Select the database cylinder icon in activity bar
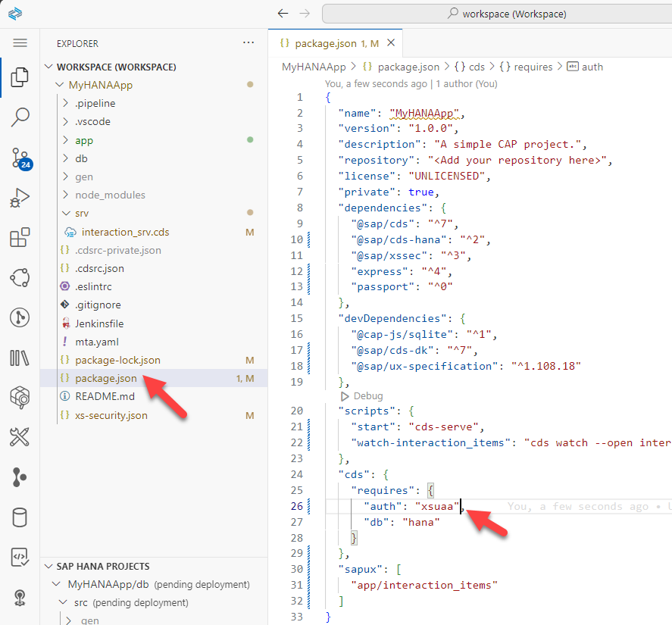 (20, 517)
